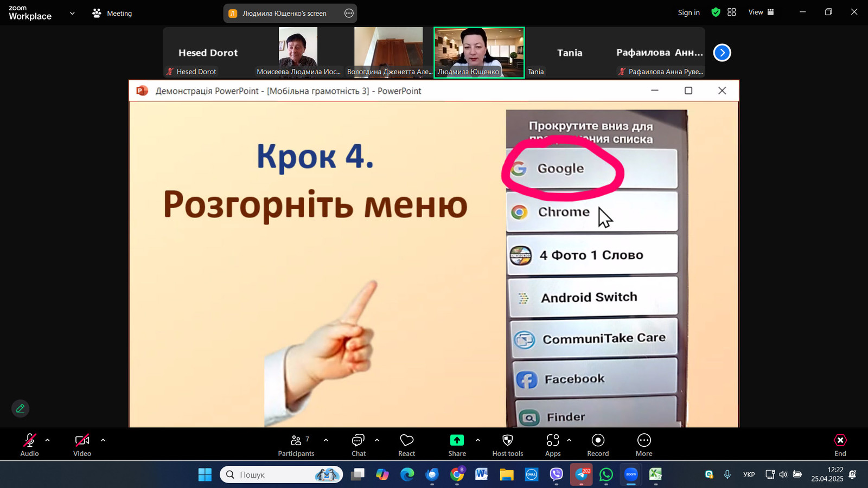The width and height of the screenshot is (868, 488).
Task: Open Excel from the taskbar
Action: click(x=656, y=474)
